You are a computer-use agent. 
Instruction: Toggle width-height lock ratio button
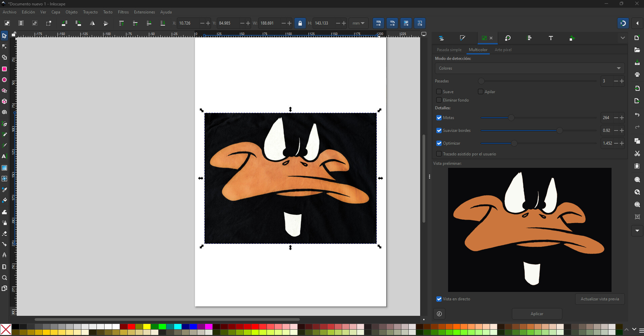[x=300, y=23]
